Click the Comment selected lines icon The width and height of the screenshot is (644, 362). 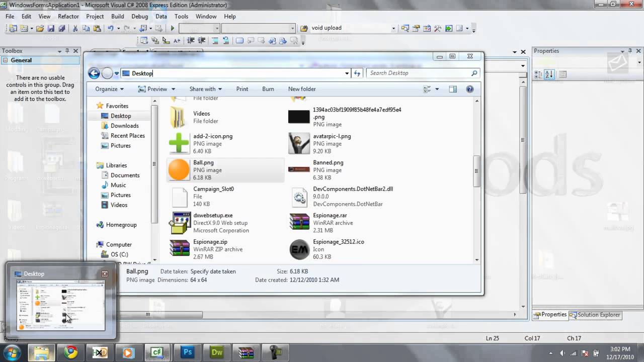(x=215, y=41)
